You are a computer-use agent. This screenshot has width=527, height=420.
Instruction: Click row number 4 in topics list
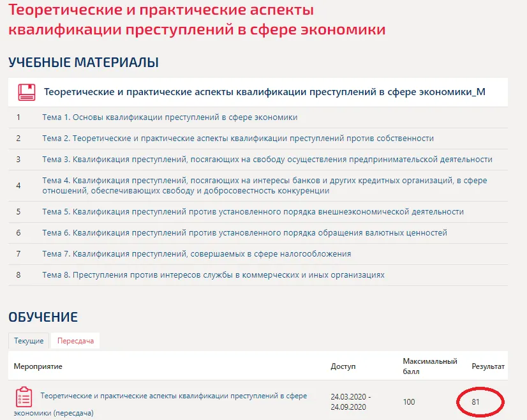[18, 186]
